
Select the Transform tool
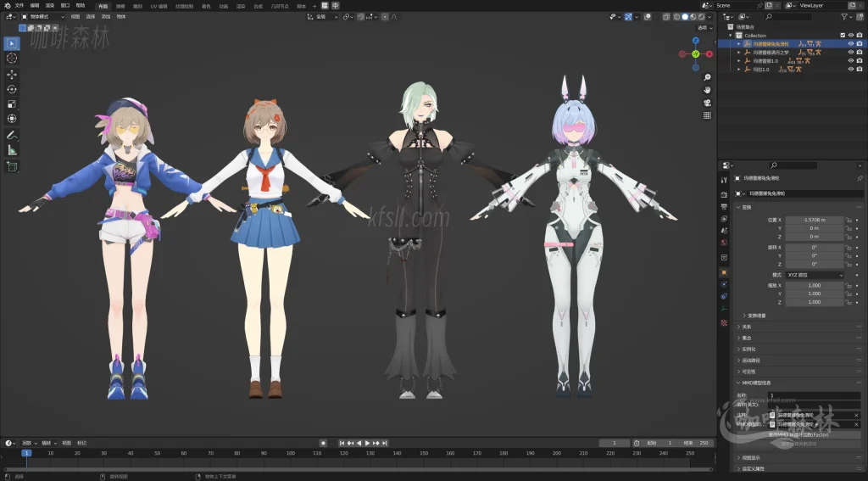[12, 119]
